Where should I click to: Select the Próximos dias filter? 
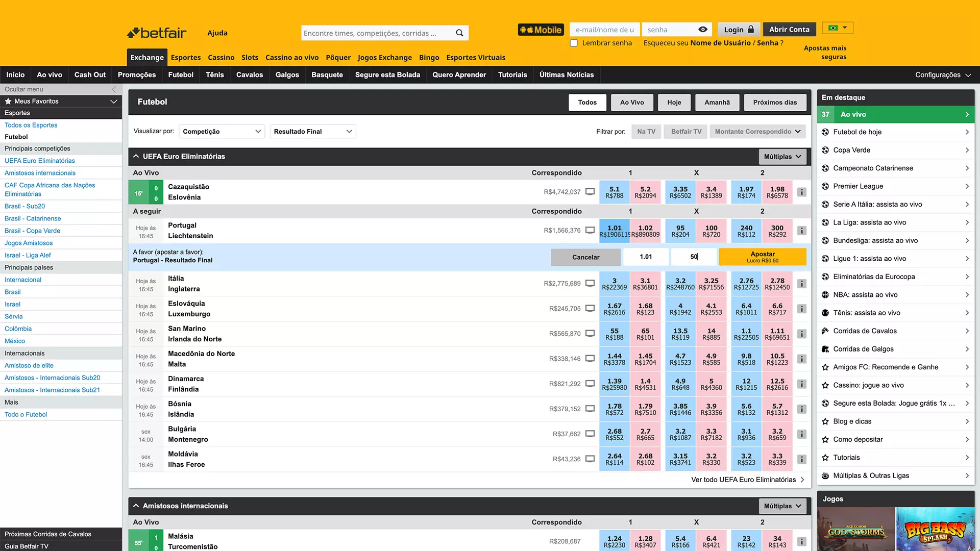(x=775, y=103)
